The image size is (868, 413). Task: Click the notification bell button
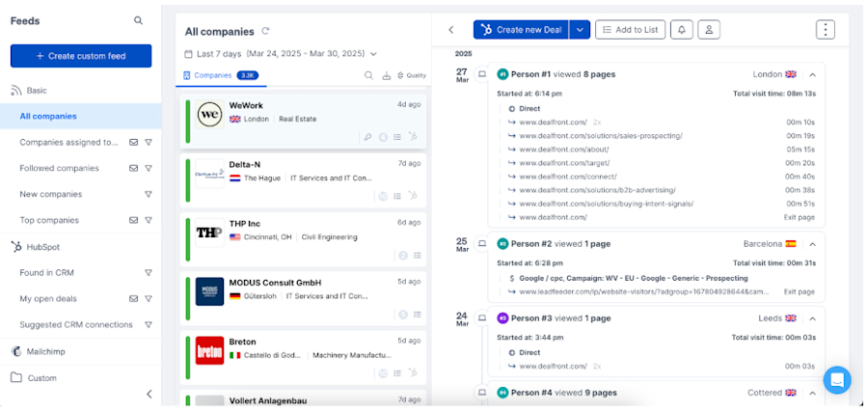682,30
